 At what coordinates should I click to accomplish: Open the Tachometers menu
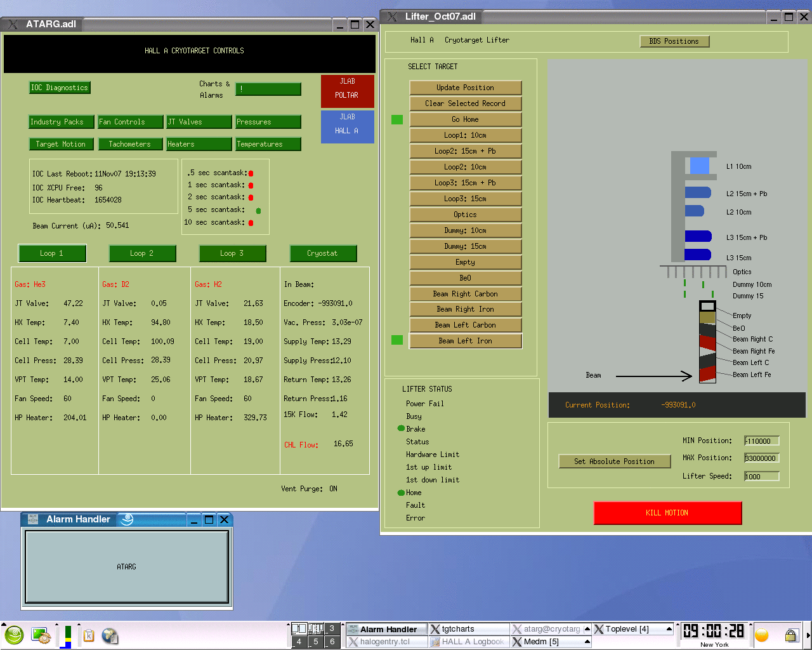tap(130, 144)
